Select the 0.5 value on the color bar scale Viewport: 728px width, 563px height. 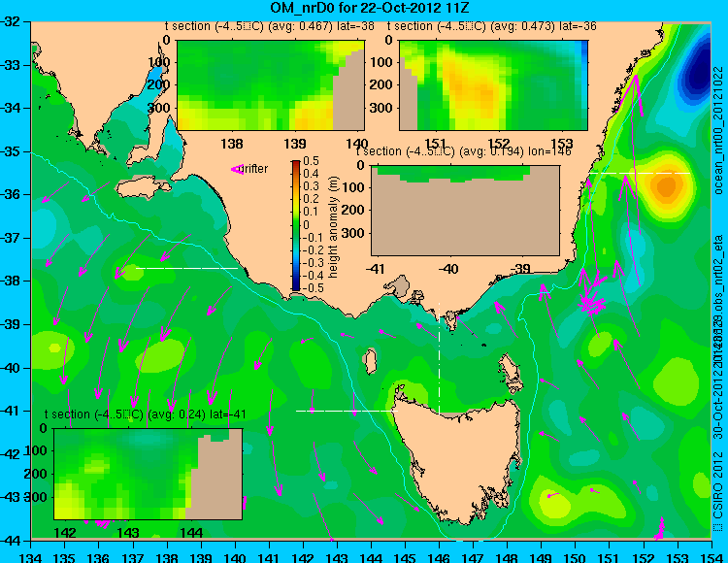coord(311,161)
